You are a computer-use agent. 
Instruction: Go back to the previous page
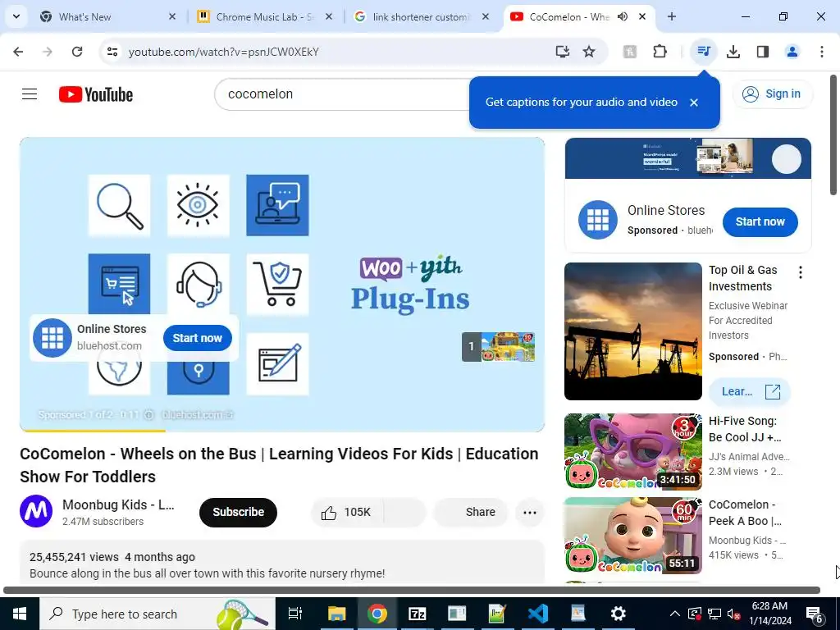[x=18, y=52]
